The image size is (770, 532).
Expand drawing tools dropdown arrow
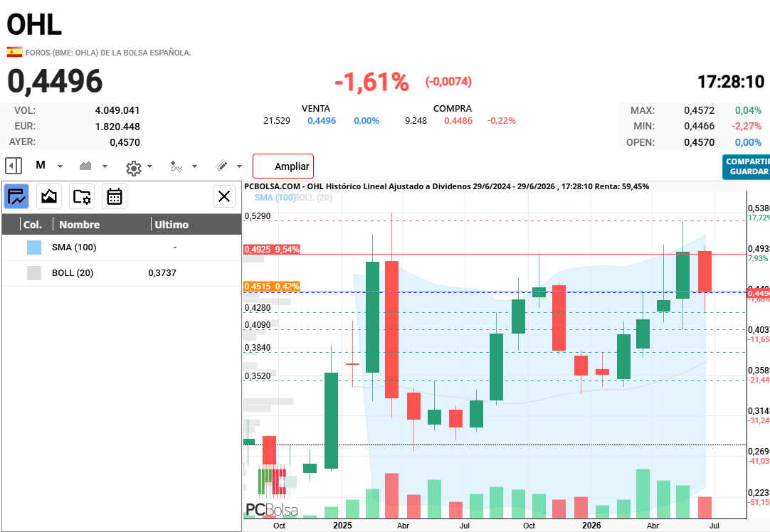pyautogui.click(x=239, y=166)
